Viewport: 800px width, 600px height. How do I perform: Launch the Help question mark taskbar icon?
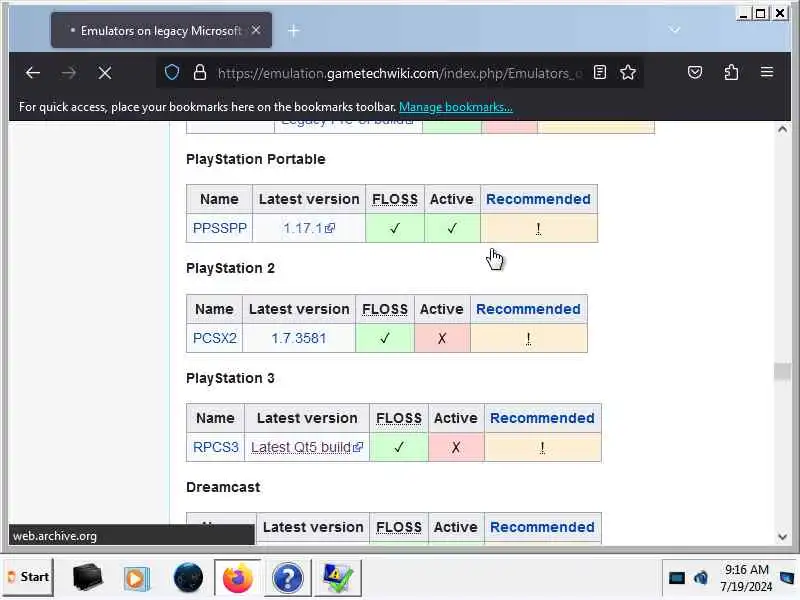pos(287,578)
